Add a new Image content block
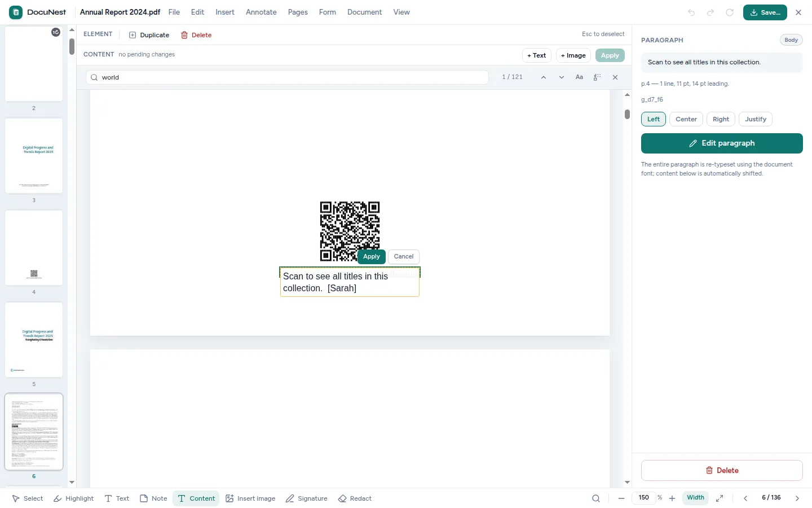812x508 pixels. coord(573,55)
